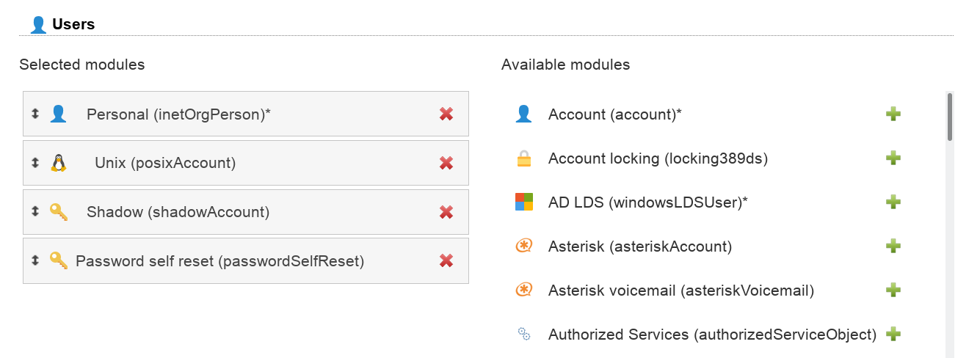Add the AD LDS (windowsLDSUser) module
The image size is (980, 358).
[893, 202]
